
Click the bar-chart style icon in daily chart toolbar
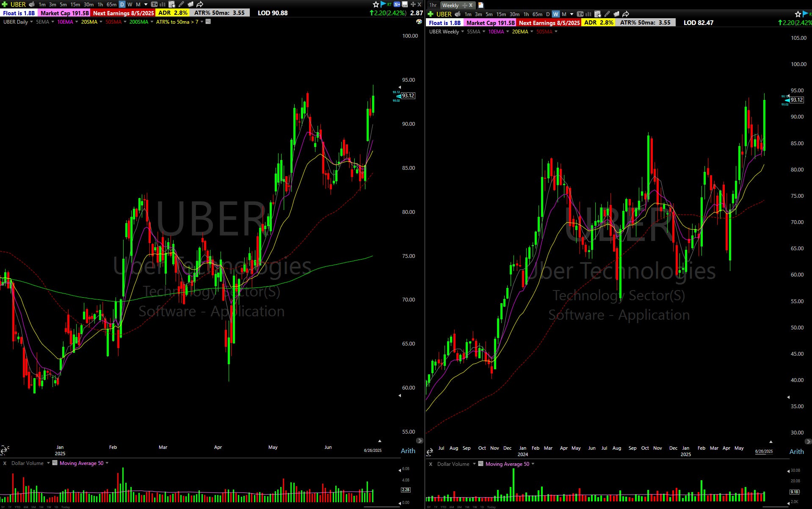pos(162,4)
